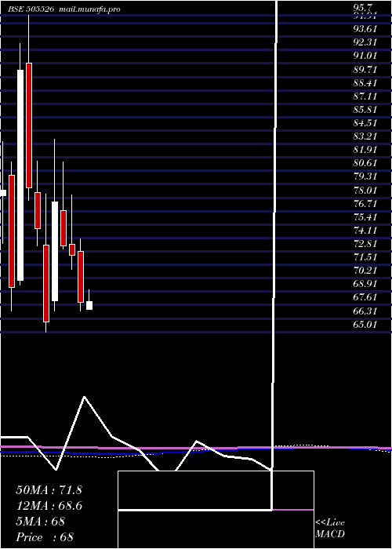This screenshot has height=549, width=392.
Task: Click the mail.munafa.pro watermark text
Action: pos(89,9)
